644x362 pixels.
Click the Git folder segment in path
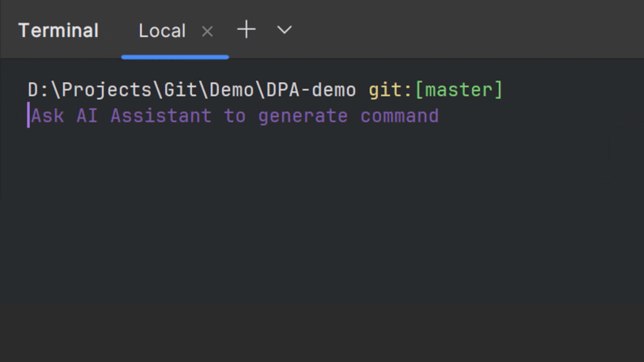pos(181,90)
